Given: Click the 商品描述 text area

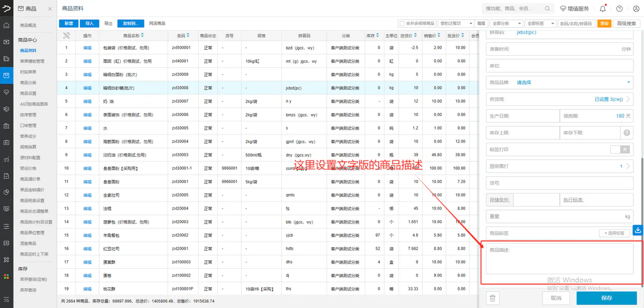Looking at the screenshot, I should [559, 259].
